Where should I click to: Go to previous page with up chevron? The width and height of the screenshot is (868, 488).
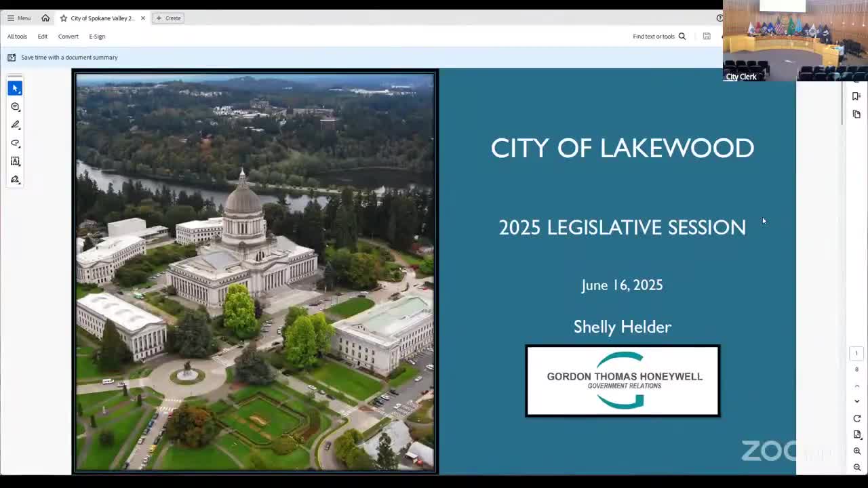point(856,386)
